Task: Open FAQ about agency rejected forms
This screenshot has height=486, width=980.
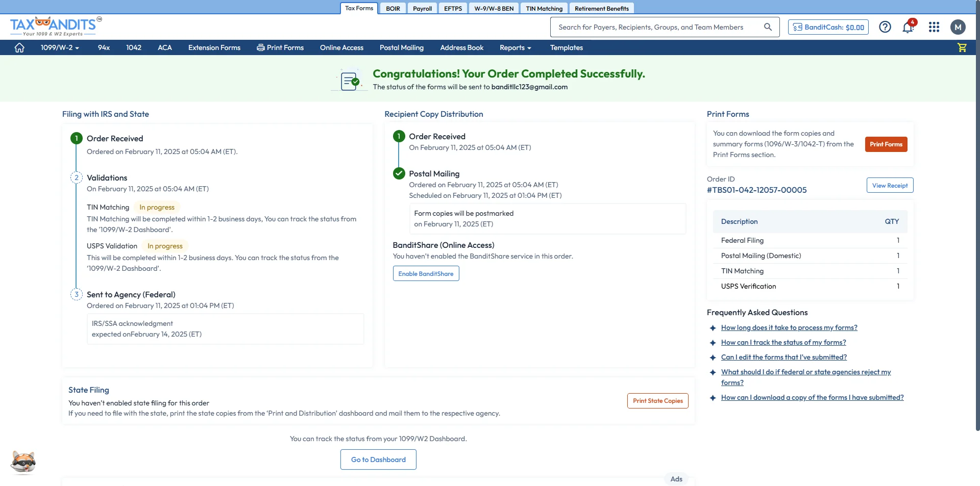Action: click(x=805, y=377)
